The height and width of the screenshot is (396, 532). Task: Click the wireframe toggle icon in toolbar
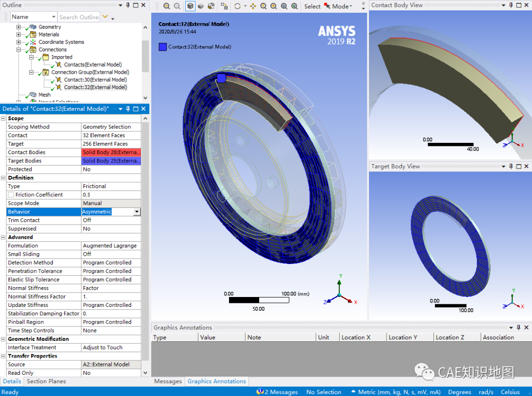(211, 6)
